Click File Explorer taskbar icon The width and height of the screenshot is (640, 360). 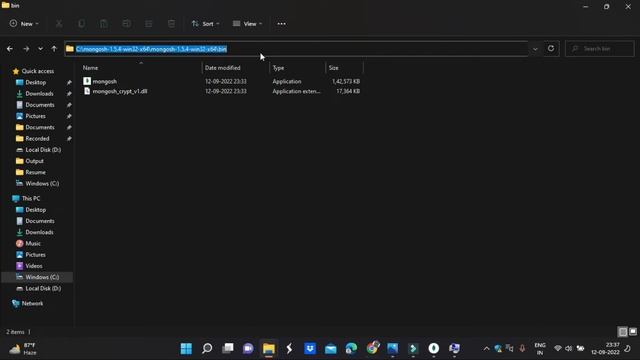[269, 348]
